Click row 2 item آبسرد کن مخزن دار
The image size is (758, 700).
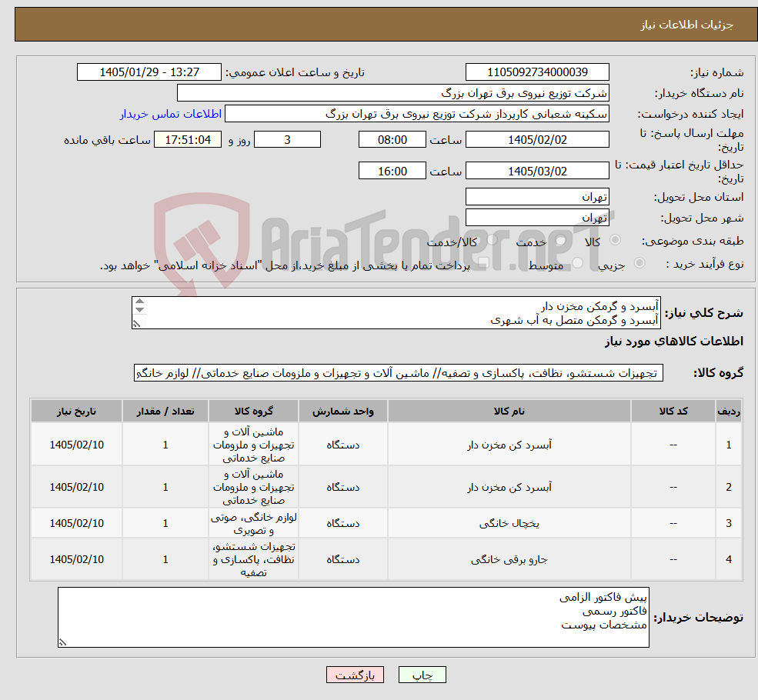509,487
